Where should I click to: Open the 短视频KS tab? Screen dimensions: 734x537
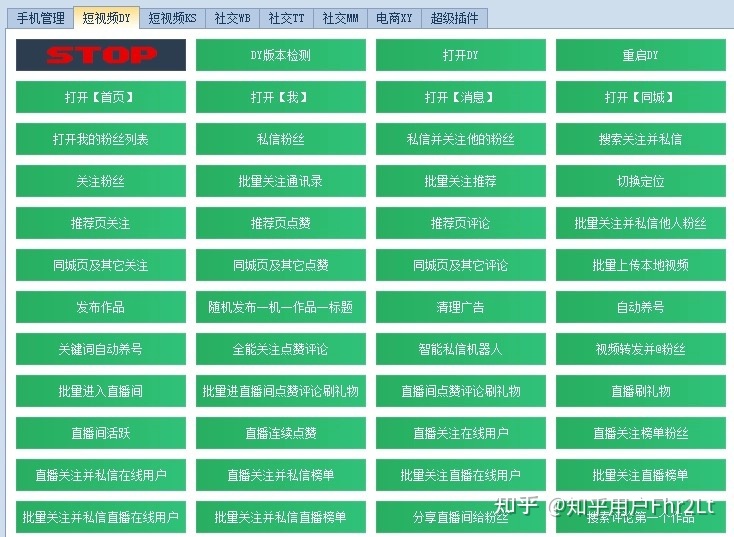click(x=172, y=18)
